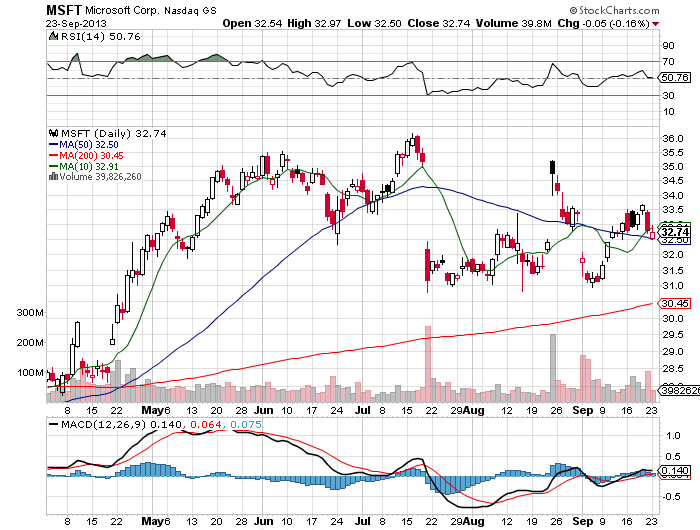This screenshot has width=700, height=530.
Task: Click the red 0.064 MACD signal value
Action: click(x=206, y=424)
